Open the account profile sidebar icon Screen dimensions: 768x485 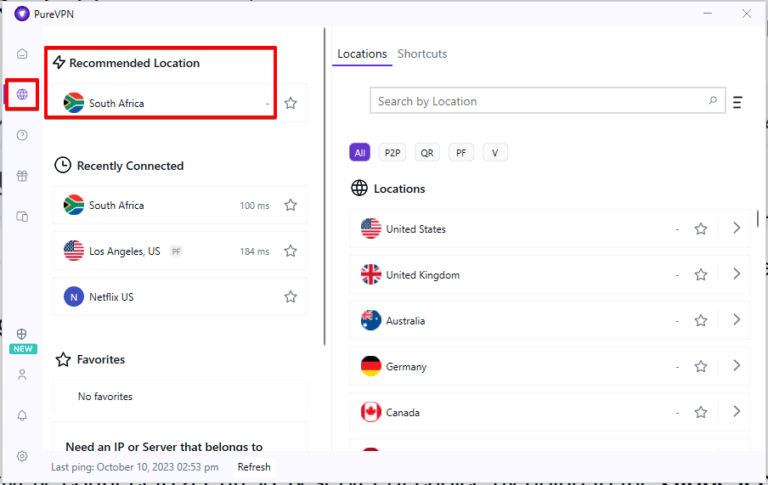22,375
